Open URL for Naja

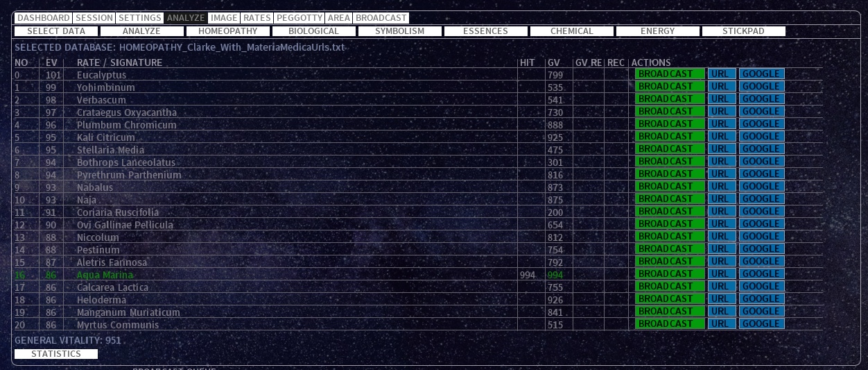(721, 199)
